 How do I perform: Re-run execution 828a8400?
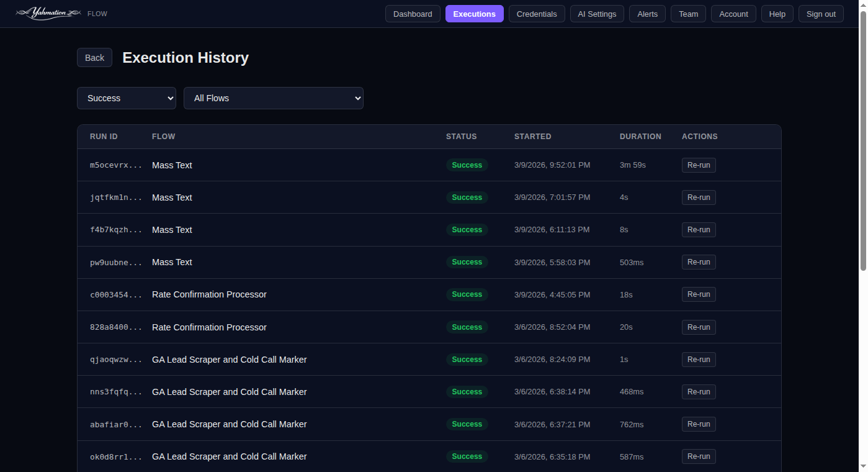coord(699,327)
